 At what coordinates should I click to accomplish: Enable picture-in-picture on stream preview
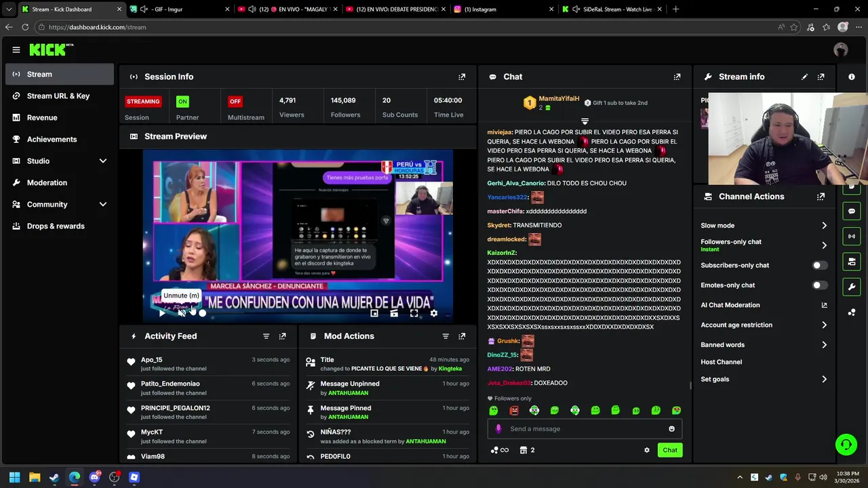point(374,313)
